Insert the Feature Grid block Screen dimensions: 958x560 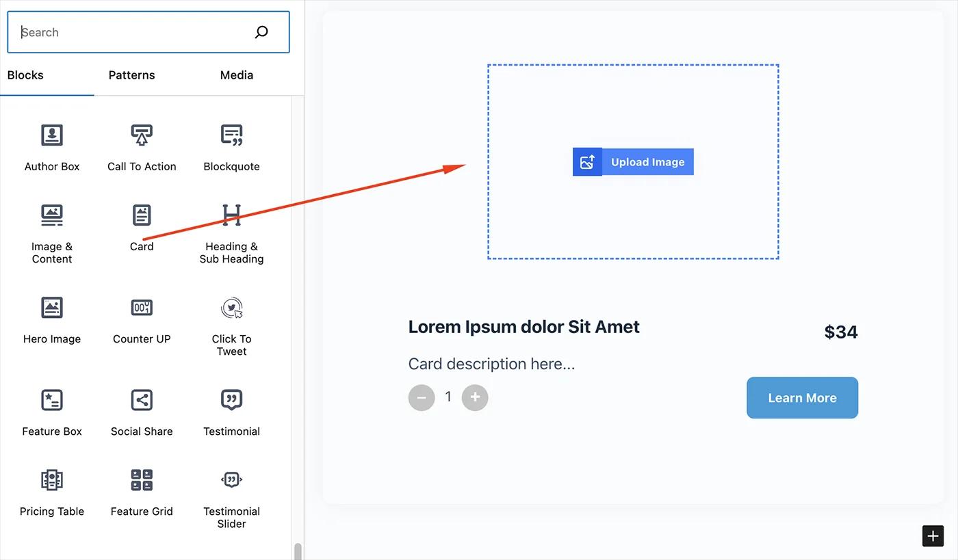point(142,490)
